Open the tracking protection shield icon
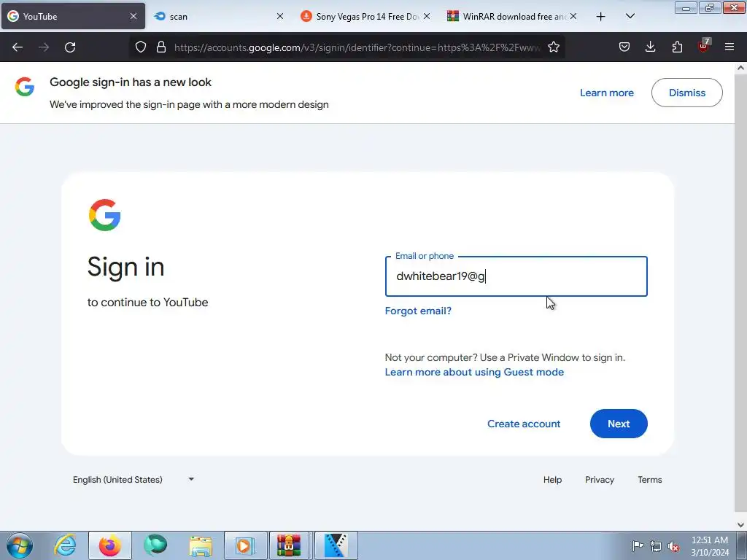 point(141,47)
